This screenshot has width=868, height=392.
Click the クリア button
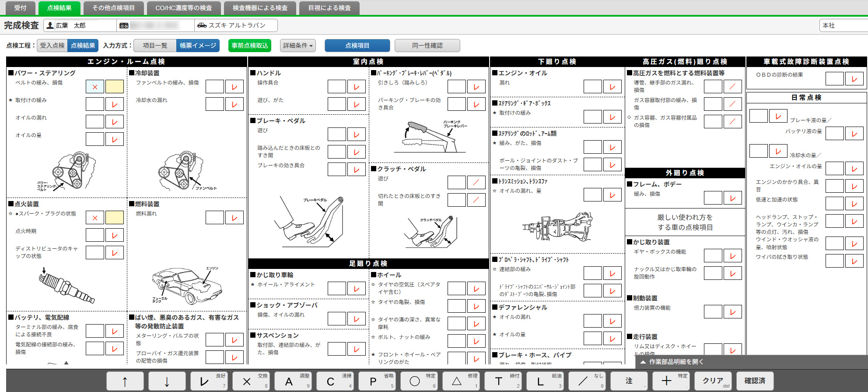click(713, 381)
